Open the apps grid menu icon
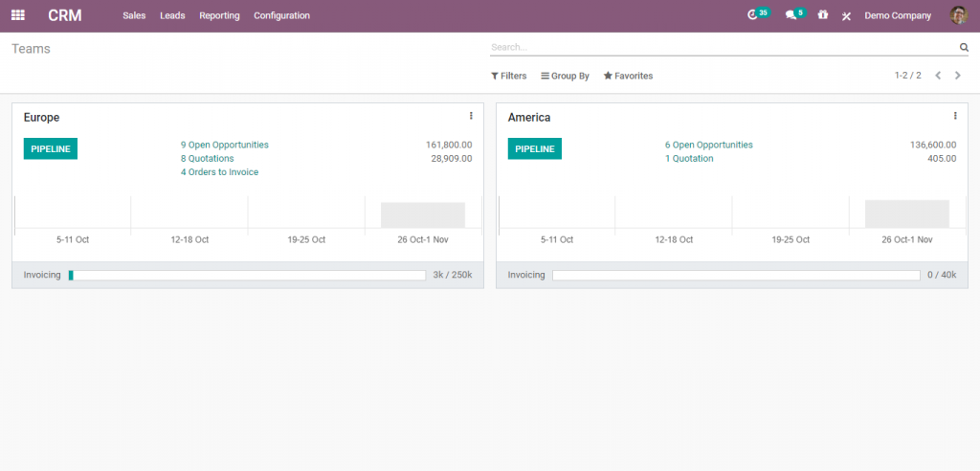Viewport: 980px width, 471px height. (x=18, y=15)
